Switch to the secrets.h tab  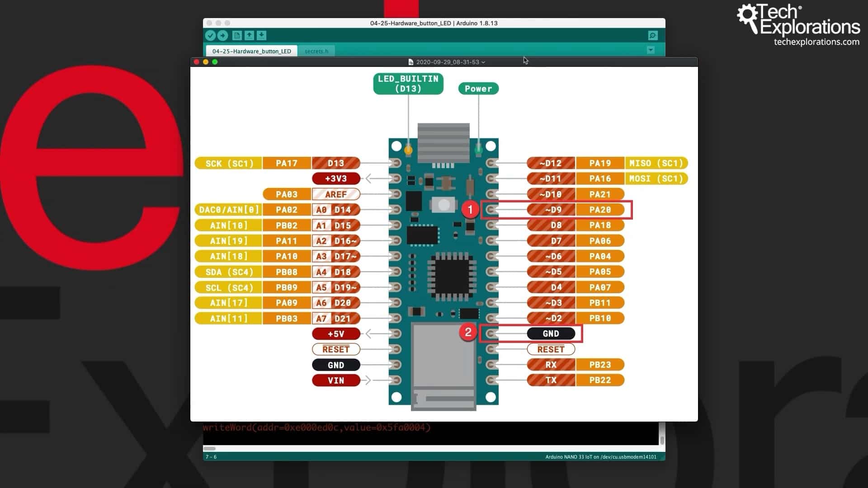pyautogui.click(x=316, y=51)
